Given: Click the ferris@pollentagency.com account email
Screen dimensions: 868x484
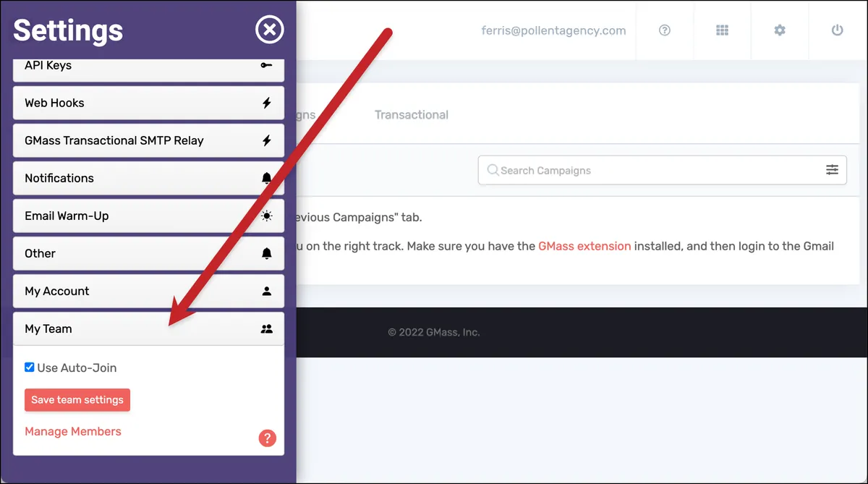Looking at the screenshot, I should 554,30.
